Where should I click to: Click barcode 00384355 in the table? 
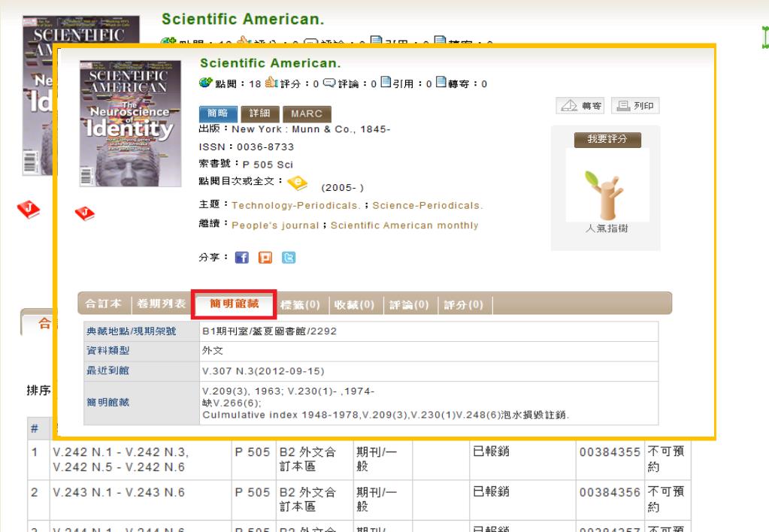click(x=610, y=452)
